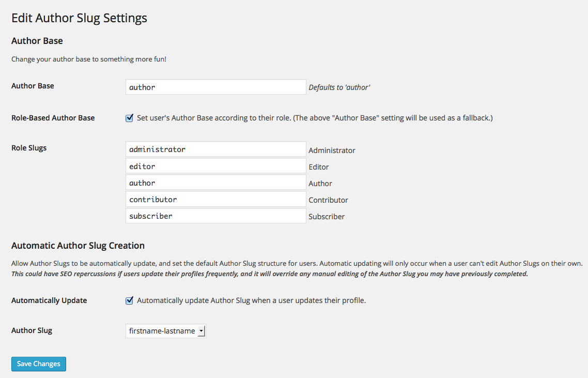Click the bold italic SEO repercussions warning
Viewport: 588px width, 378px height.
click(269, 274)
